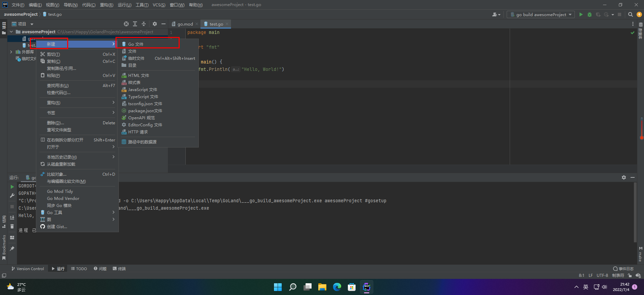The width and height of the screenshot is (644, 295).
Task: Click the editor tabs more options dots
Action: pos(633,24)
